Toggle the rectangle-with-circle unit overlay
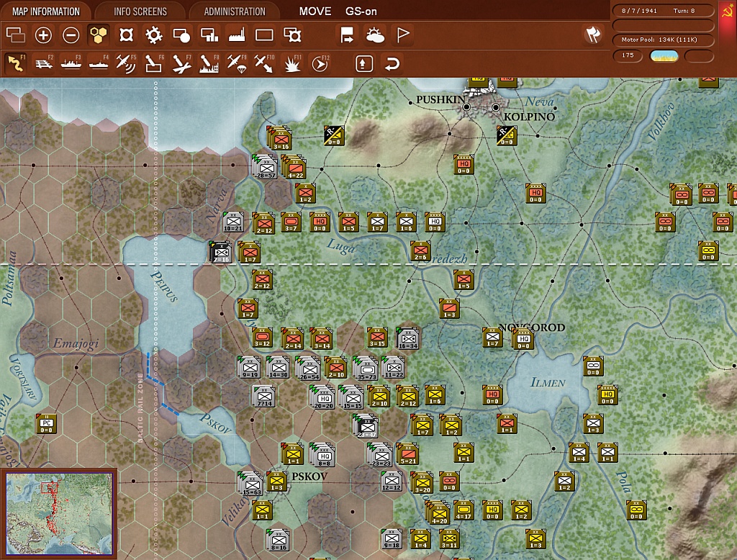The height and width of the screenshot is (560, 737). click(x=181, y=35)
